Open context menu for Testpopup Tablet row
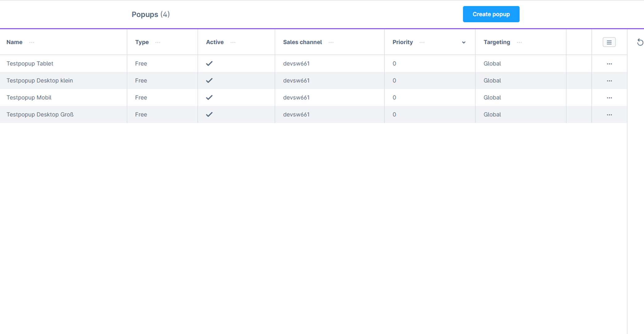The height and width of the screenshot is (334, 644). click(x=609, y=64)
